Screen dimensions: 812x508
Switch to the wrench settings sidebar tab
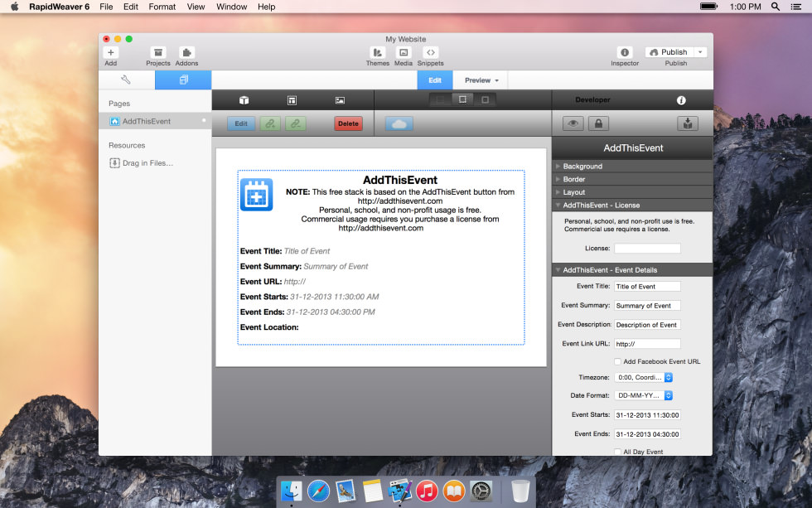[126, 80]
